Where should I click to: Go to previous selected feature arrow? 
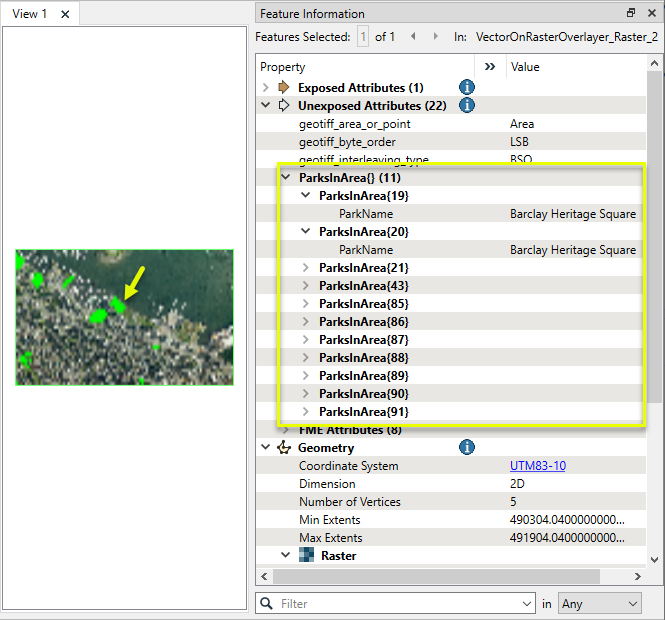(413, 37)
